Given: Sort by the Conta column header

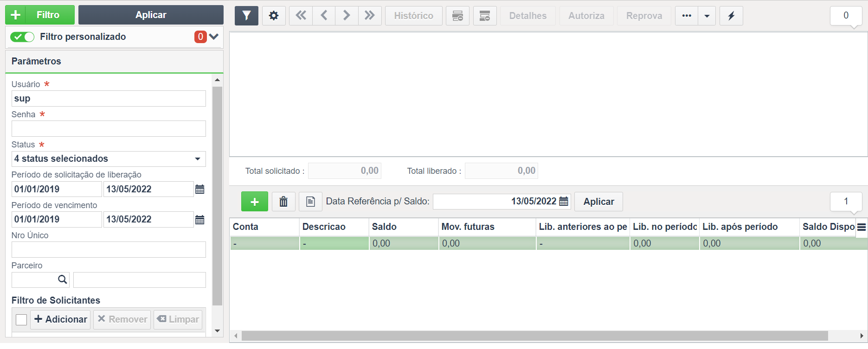Looking at the screenshot, I should [x=264, y=227].
